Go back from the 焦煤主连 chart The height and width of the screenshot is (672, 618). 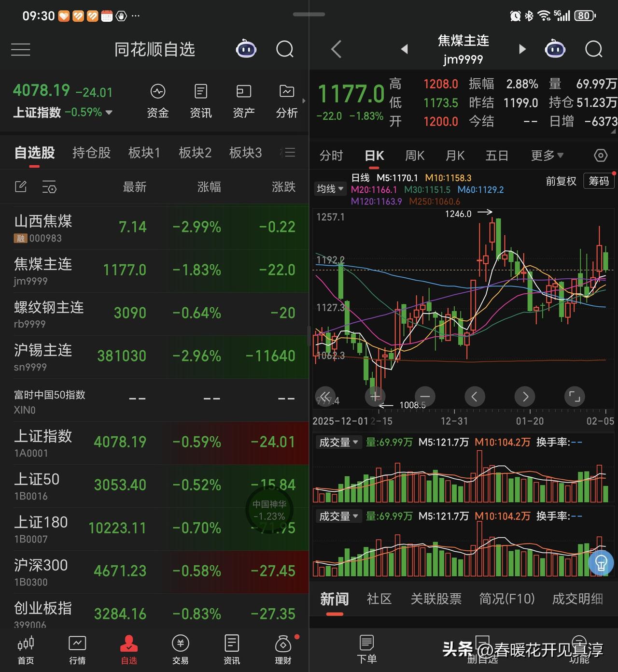pos(337,49)
